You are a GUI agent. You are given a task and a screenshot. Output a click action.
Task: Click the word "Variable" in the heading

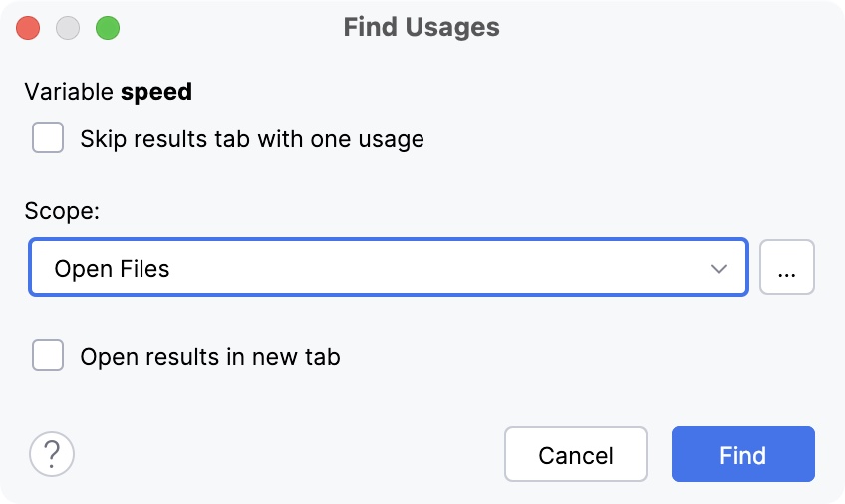click(69, 92)
